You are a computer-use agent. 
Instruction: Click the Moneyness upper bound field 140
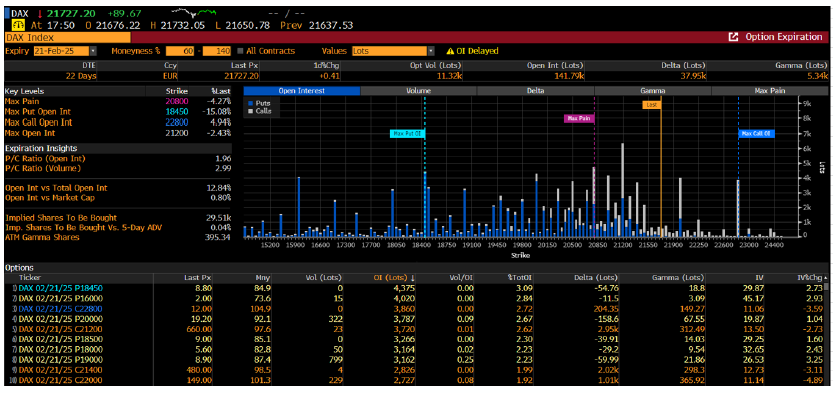(x=216, y=51)
